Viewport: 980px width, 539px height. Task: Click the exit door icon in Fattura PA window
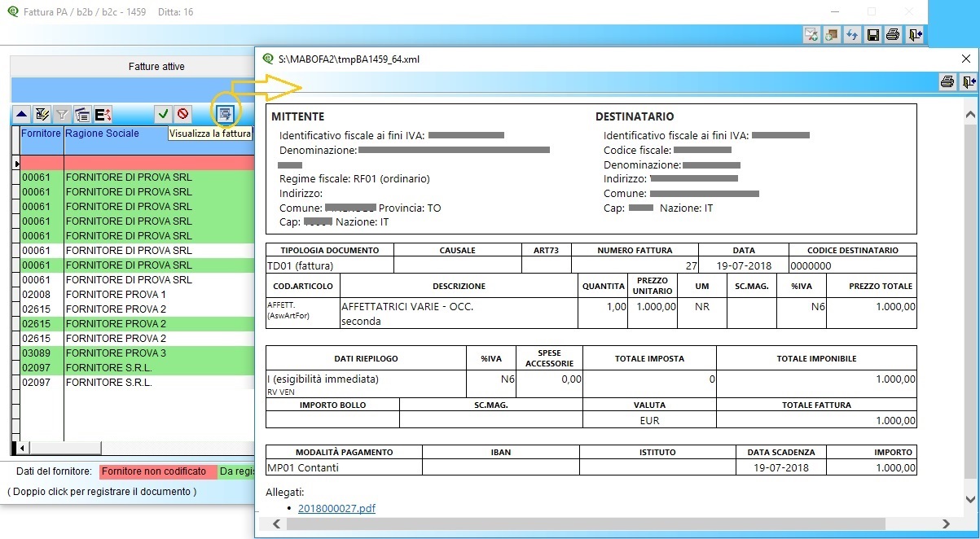tap(916, 34)
